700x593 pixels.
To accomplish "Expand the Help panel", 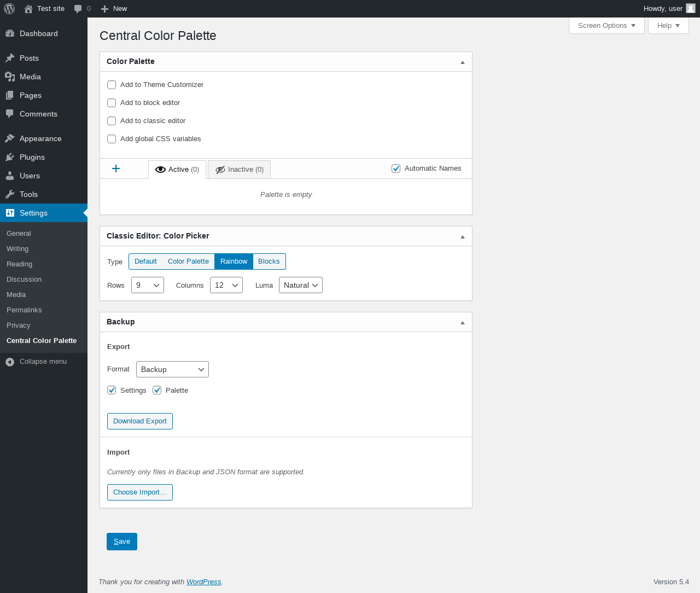I will click(x=668, y=26).
